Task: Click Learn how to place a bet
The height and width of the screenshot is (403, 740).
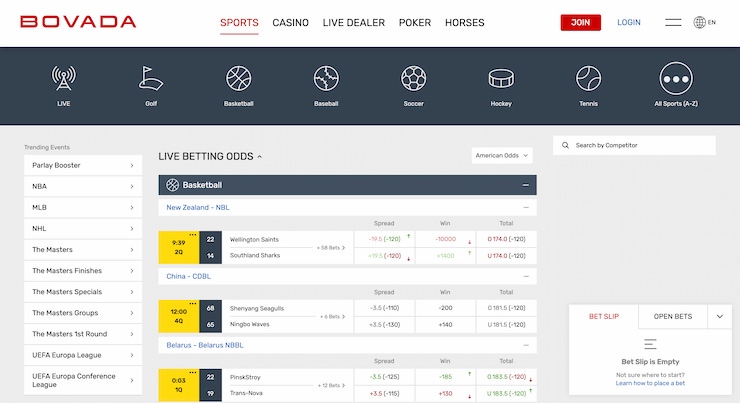Action: click(650, 383)
